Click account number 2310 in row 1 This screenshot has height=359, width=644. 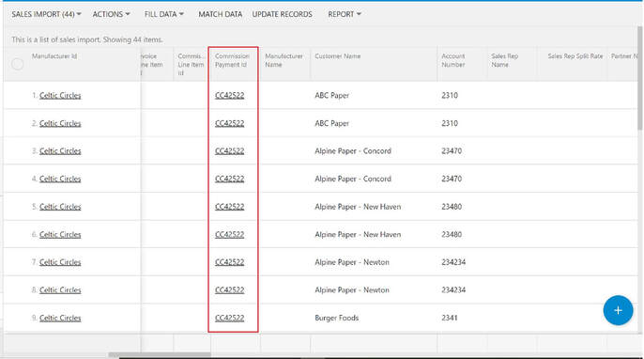(450, 96)
